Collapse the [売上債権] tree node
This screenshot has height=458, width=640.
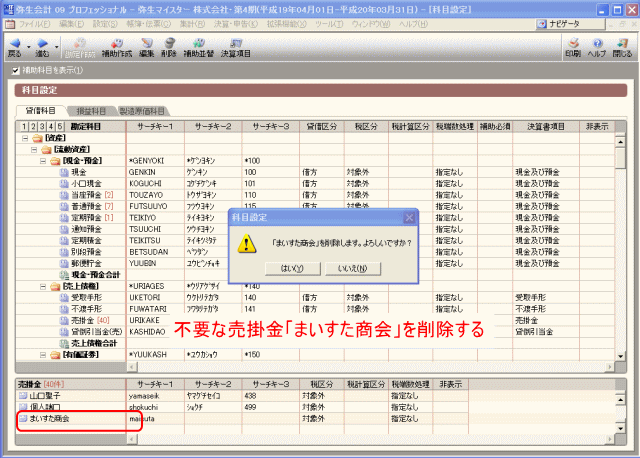coord(43,287)
